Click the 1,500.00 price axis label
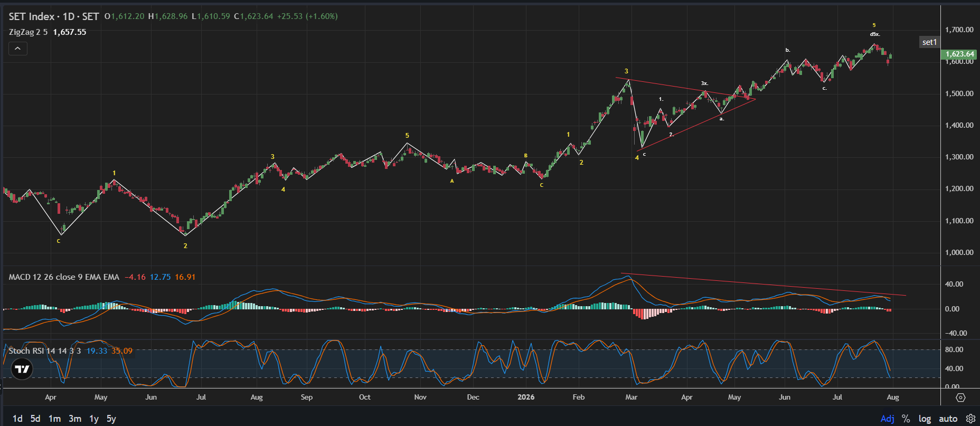980x426 pixels. [x=959, y=93]
